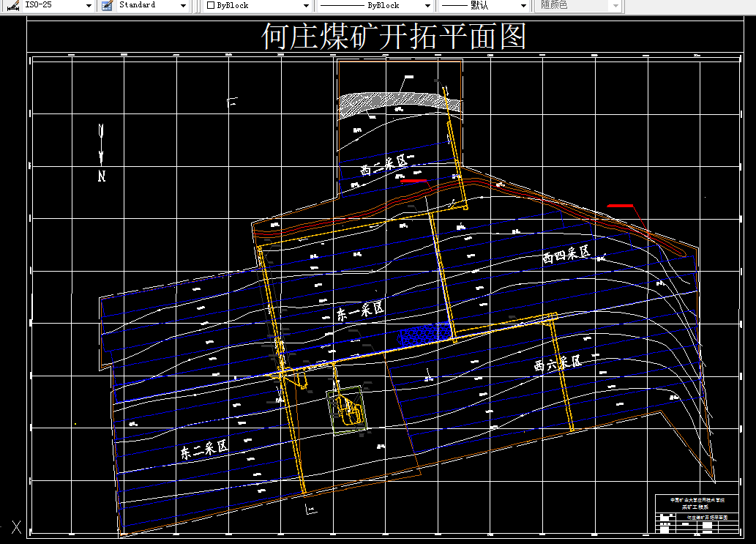Select the north arrow symbol in the drawing
This screenshot has height=544, width=756.
100,149
